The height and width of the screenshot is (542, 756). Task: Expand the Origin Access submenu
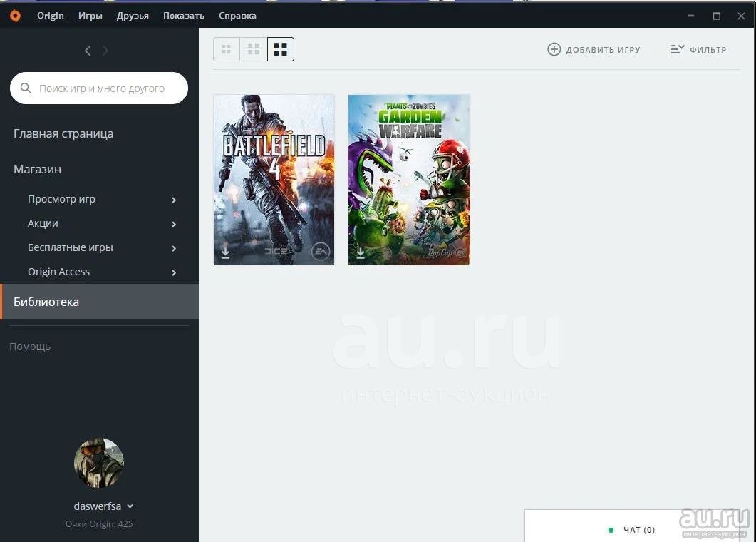(x=174, y=272)
